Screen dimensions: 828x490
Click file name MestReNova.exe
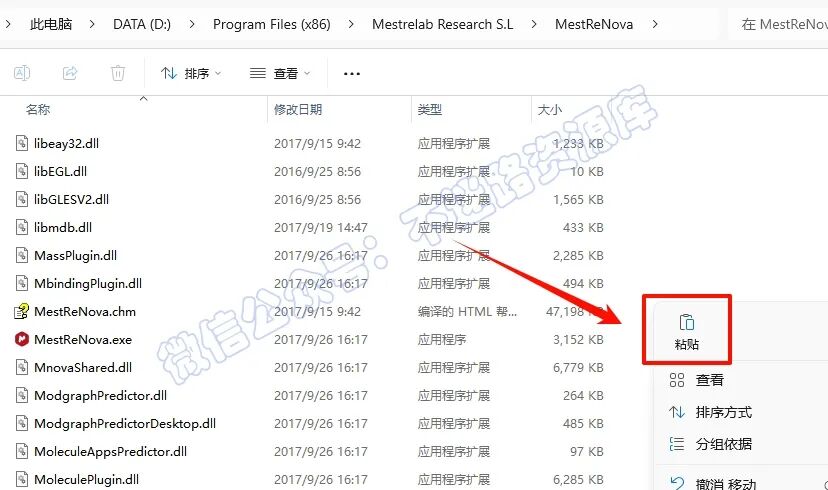(x=83, y=340)
